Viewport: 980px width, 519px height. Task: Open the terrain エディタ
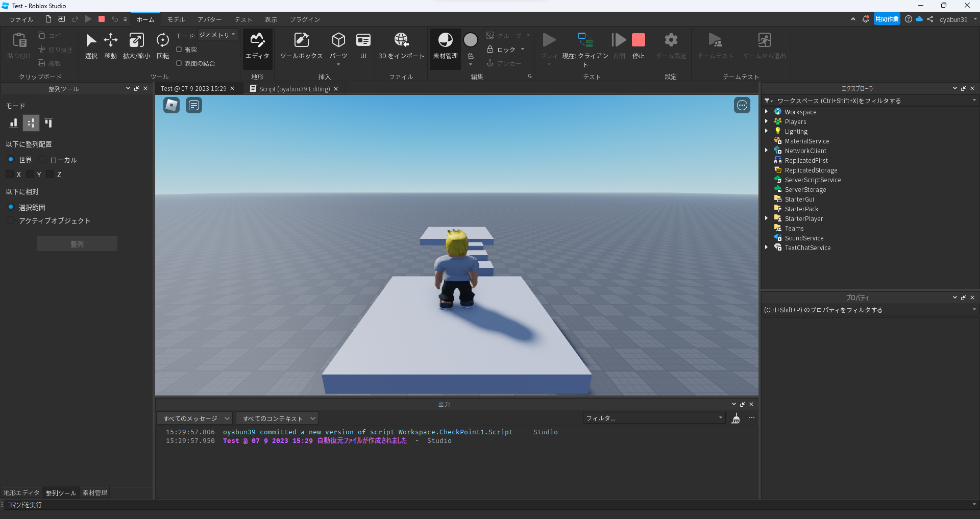tap(257, 46)
